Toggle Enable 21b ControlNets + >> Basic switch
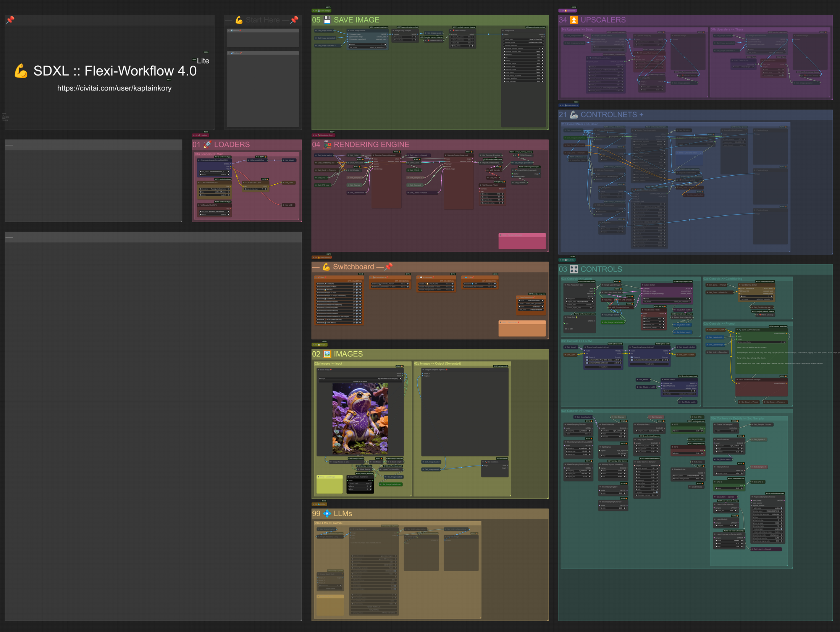 point(404,287)
